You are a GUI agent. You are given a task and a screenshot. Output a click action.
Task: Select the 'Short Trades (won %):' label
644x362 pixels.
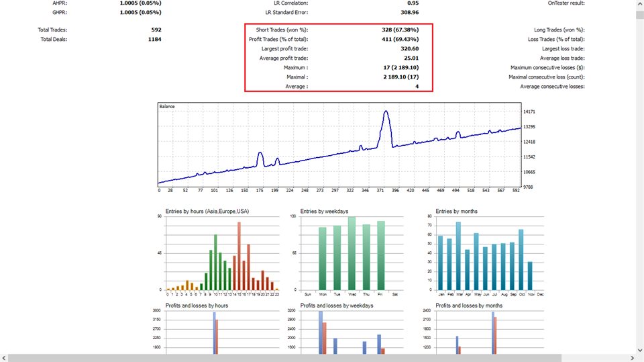tap(282, 30)
